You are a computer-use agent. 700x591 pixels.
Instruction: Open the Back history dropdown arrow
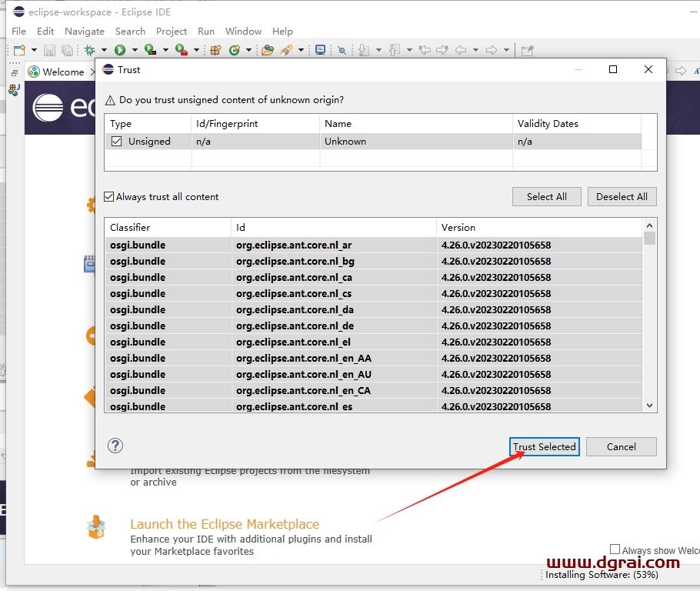(475, 50)
